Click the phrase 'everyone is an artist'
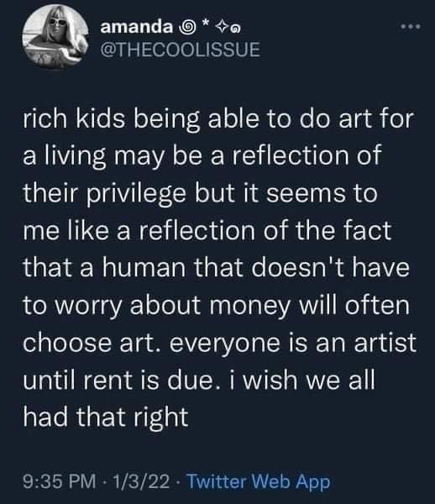435x504 pixels. click(x=292, y=344)
